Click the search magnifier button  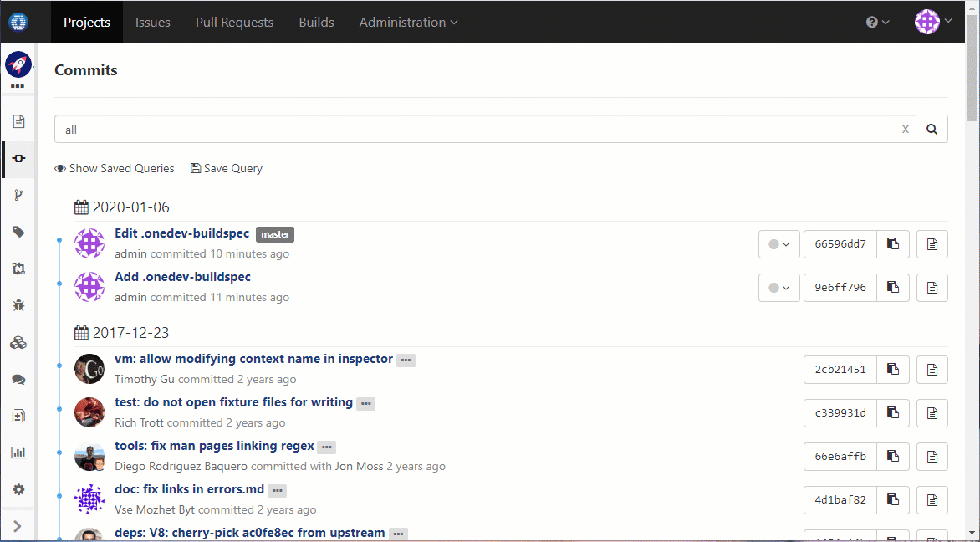pyautogui.click(x=932, y=130)
